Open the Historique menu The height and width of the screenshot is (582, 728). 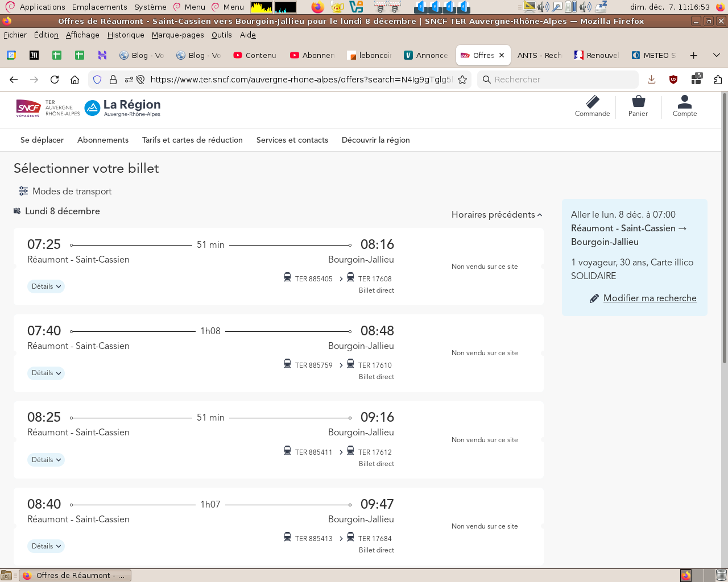(126, 35)
